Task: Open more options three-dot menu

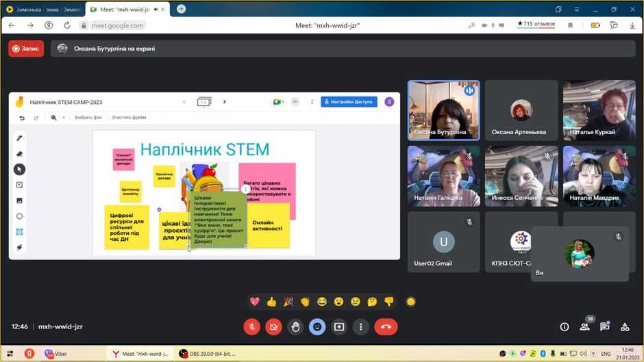Action: point(360,326)
